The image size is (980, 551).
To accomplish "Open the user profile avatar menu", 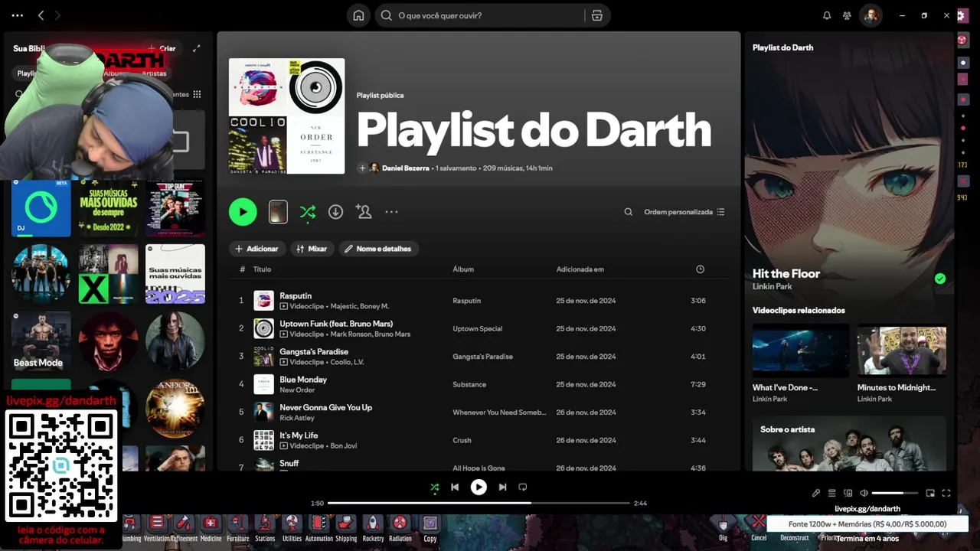I will point(871,15).
